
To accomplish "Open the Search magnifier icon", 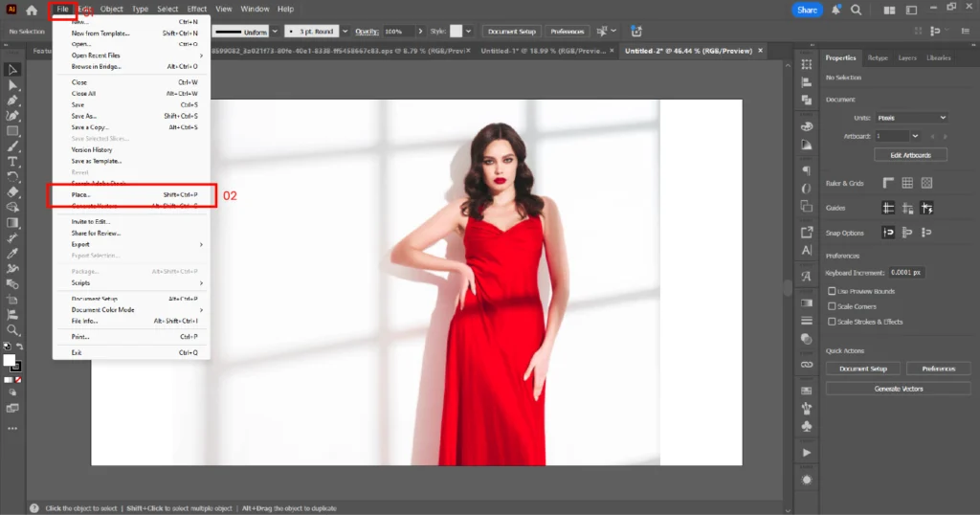I will (857, 10).
